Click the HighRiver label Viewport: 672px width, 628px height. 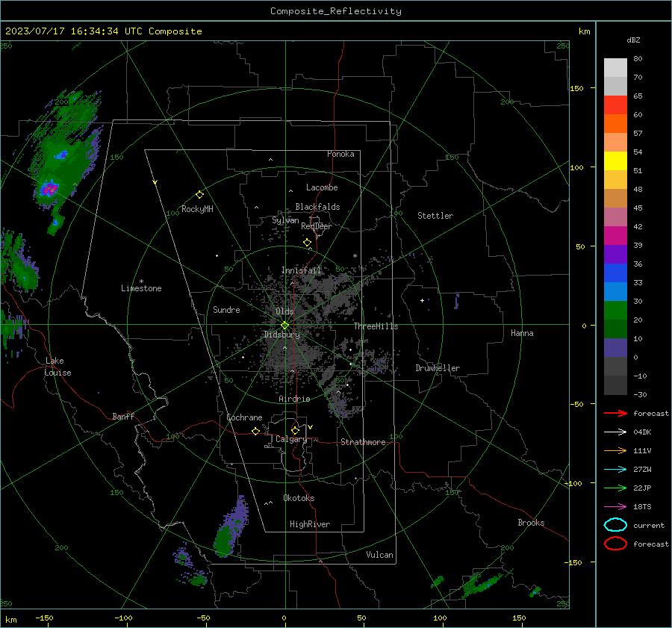point(310,524)
